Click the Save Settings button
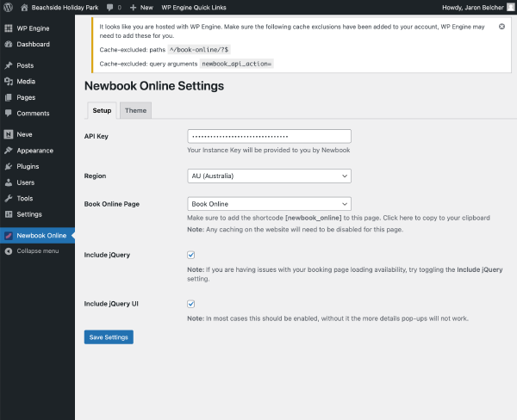This screenshot has height=420, width=517. point(109,337)
